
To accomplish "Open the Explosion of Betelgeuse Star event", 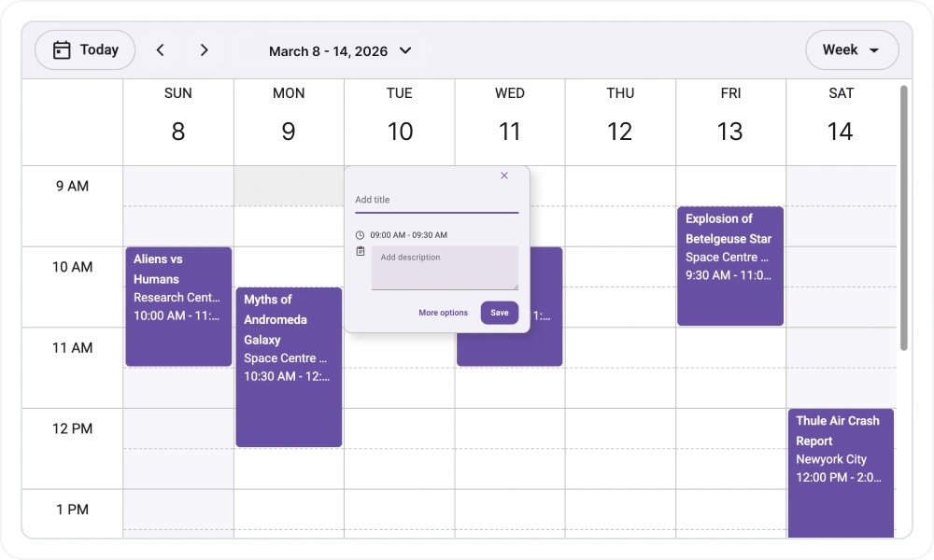I will pyautogui.click(x=729, y=265).
